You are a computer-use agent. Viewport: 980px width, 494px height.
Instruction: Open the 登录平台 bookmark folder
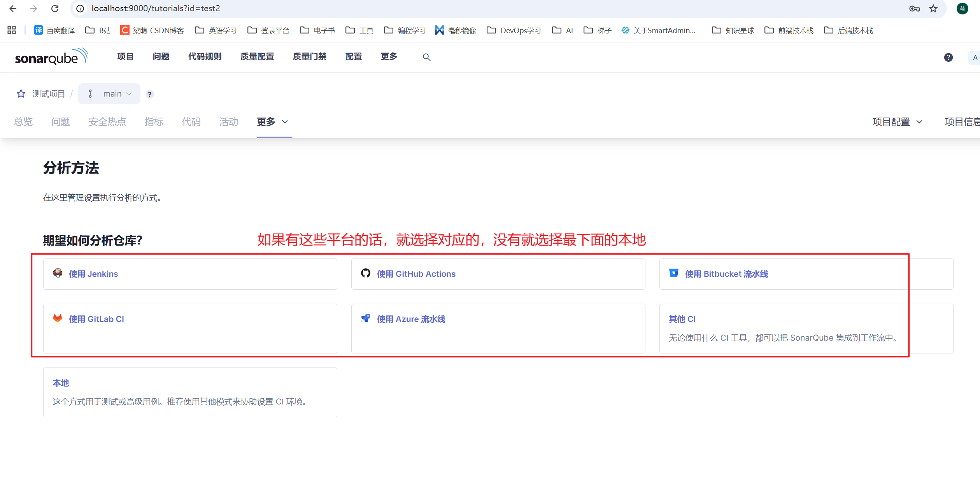tap(268, 30)
